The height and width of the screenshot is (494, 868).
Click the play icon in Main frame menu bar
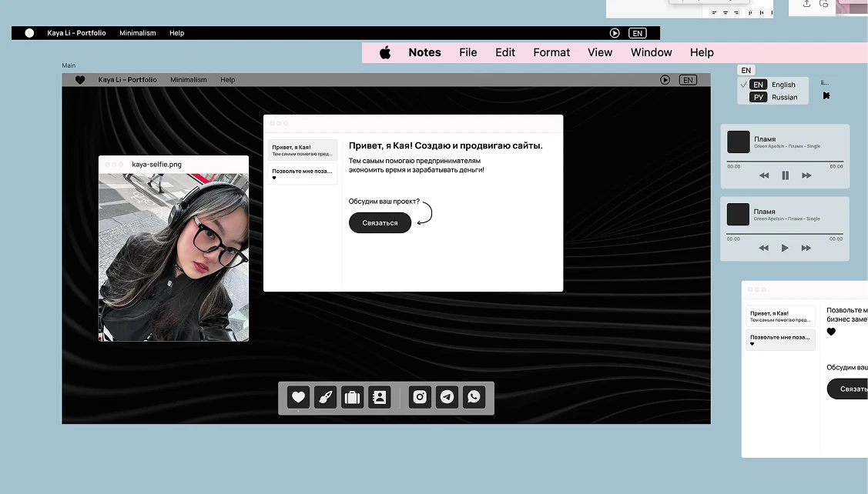point(665,80)
